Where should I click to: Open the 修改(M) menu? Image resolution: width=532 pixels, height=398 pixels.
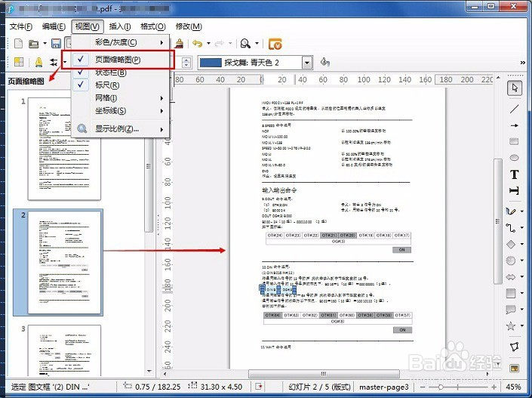tap(189, 26)
